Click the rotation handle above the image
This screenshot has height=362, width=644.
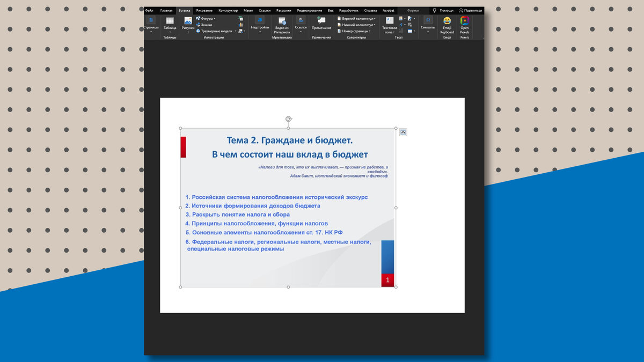tap(289, 119)
